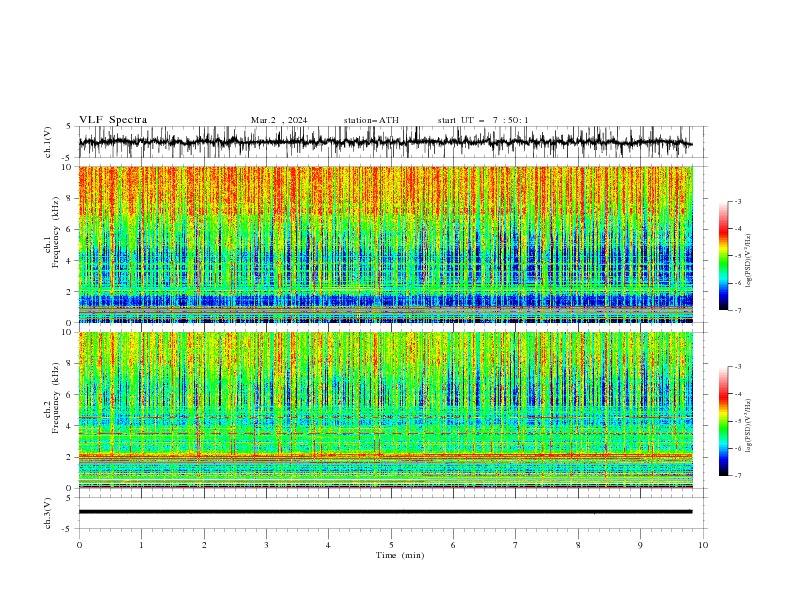Screen dimensions: 792x612
Task: Click the ch.2 spectrogram panel
Action: tap(386, 410)
